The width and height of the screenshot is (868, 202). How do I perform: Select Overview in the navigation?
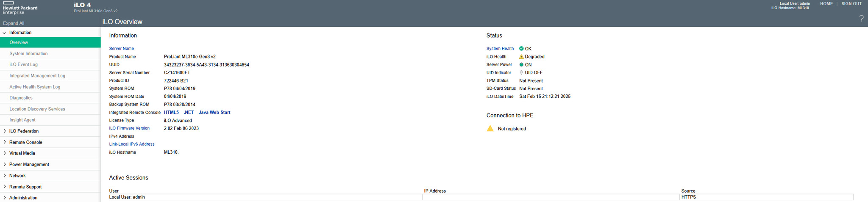50,42
